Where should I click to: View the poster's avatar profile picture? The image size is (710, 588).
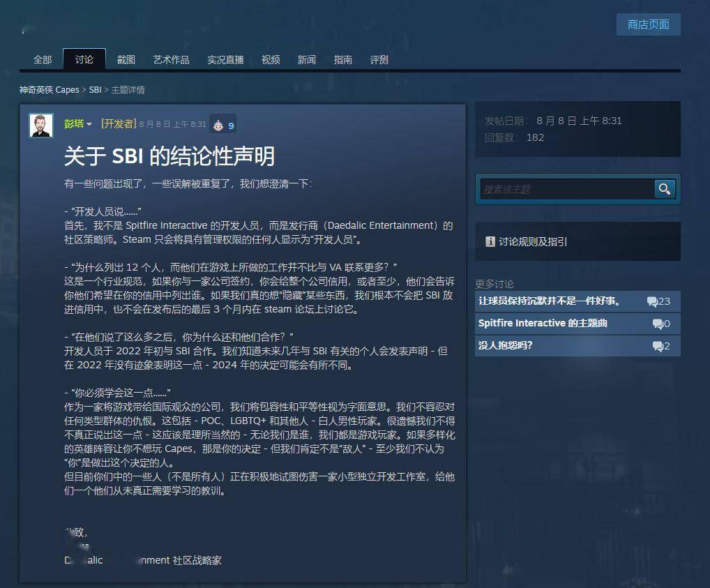pyautogui.click(x=41, y=125)
